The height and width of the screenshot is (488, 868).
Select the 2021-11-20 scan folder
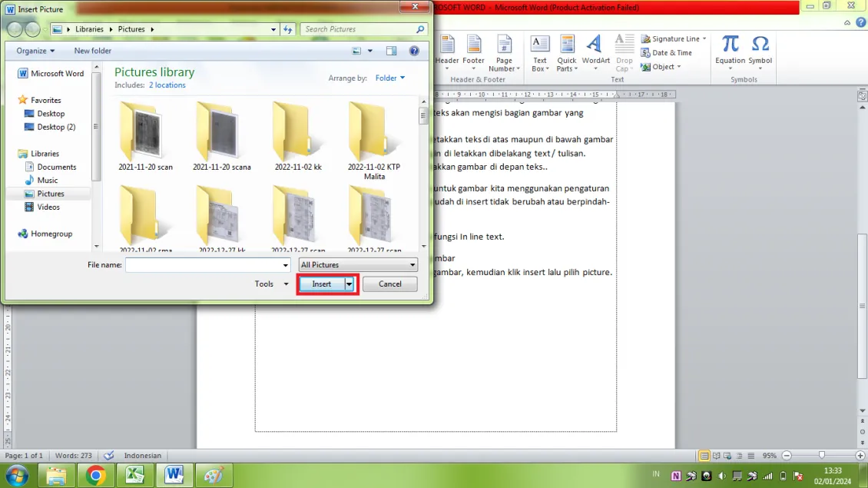click(146, 136)
